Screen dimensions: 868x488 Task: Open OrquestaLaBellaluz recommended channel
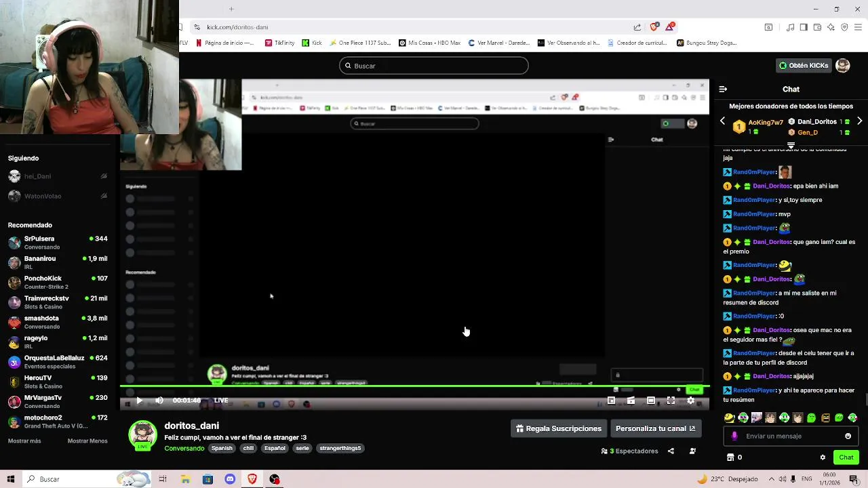click(58, 362)
